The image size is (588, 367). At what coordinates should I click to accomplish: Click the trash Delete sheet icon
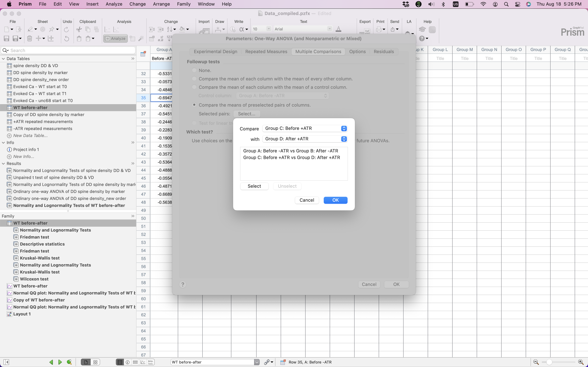point(29,38)
